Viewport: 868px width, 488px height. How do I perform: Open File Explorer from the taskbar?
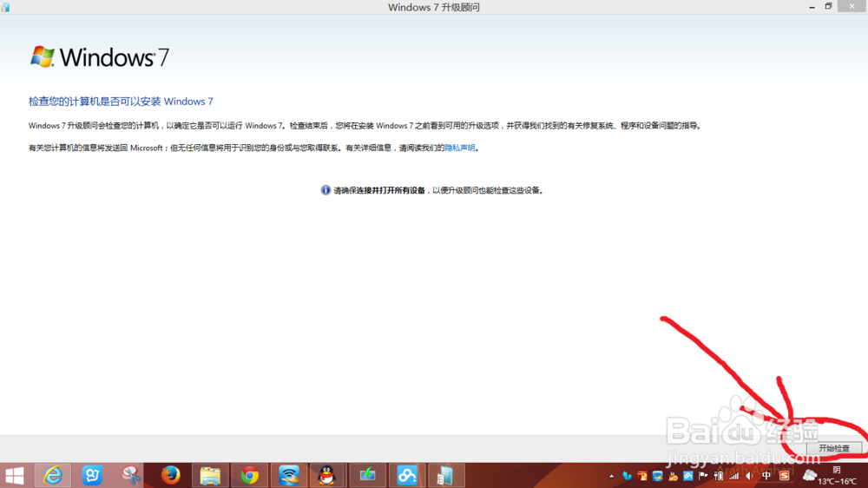point(210,476)
